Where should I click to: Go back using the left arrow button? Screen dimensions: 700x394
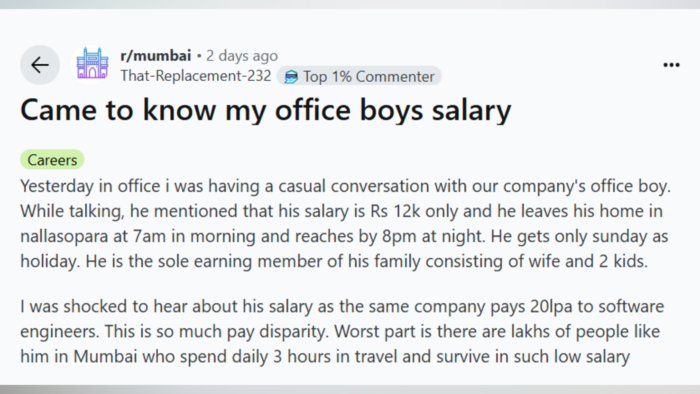pos(40,65)
